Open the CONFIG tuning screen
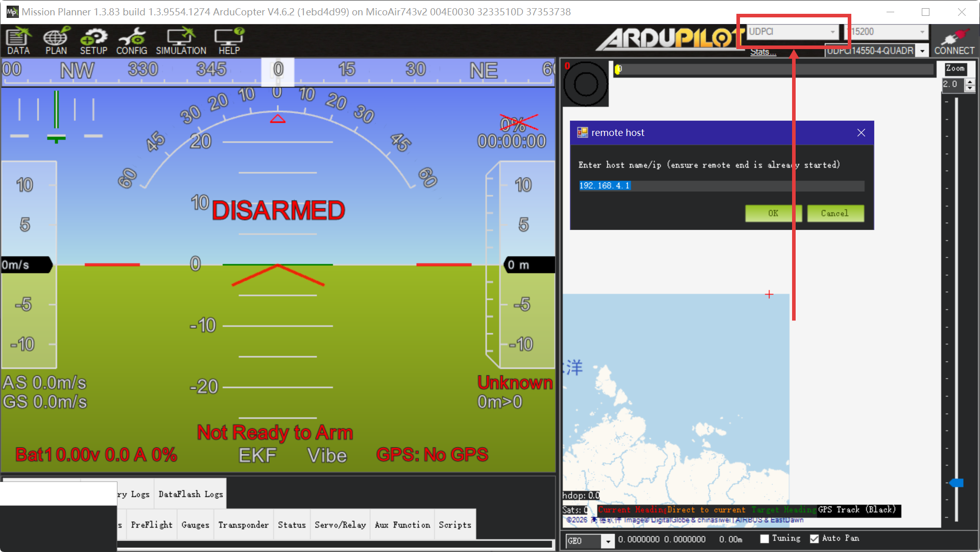This screenshot has width=980, height=552. 132,41
